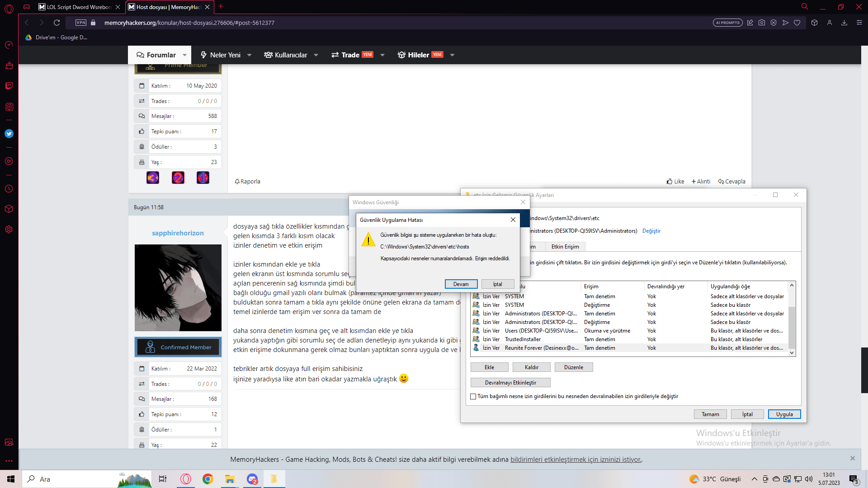Click the Alıntı quote link
This screenshot has width=868, height=488.
[701, 182]
